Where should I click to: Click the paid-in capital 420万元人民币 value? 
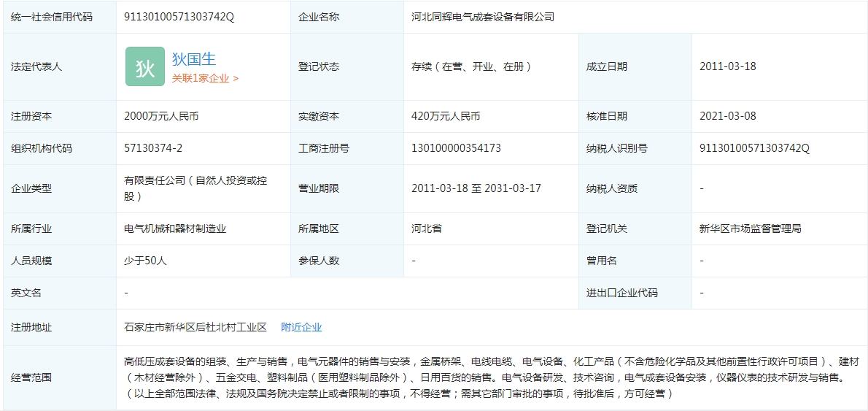click(446, 116)
